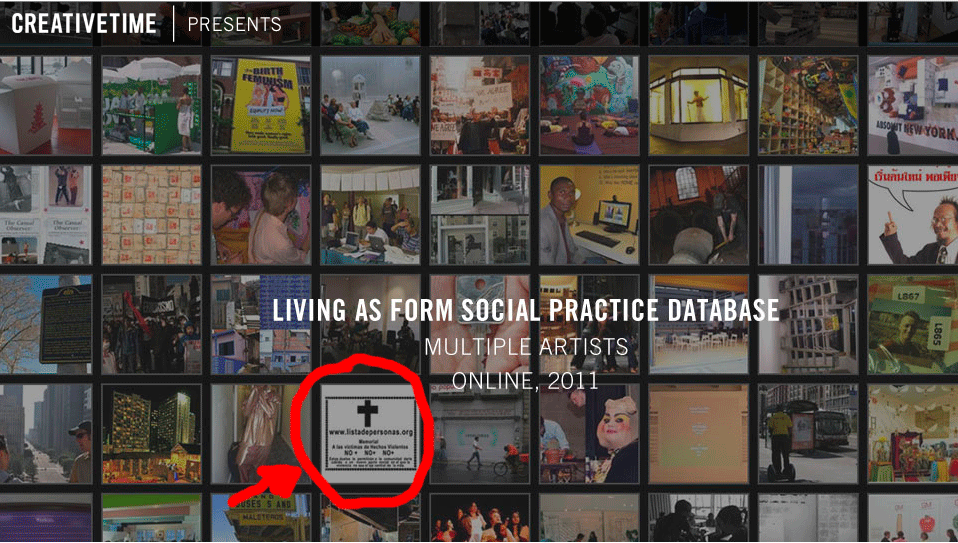The height and width of the screenshot is (543, 958).
Task: Open the yellow Birth Feminism poster thumbnail
Action: [261, 105]
